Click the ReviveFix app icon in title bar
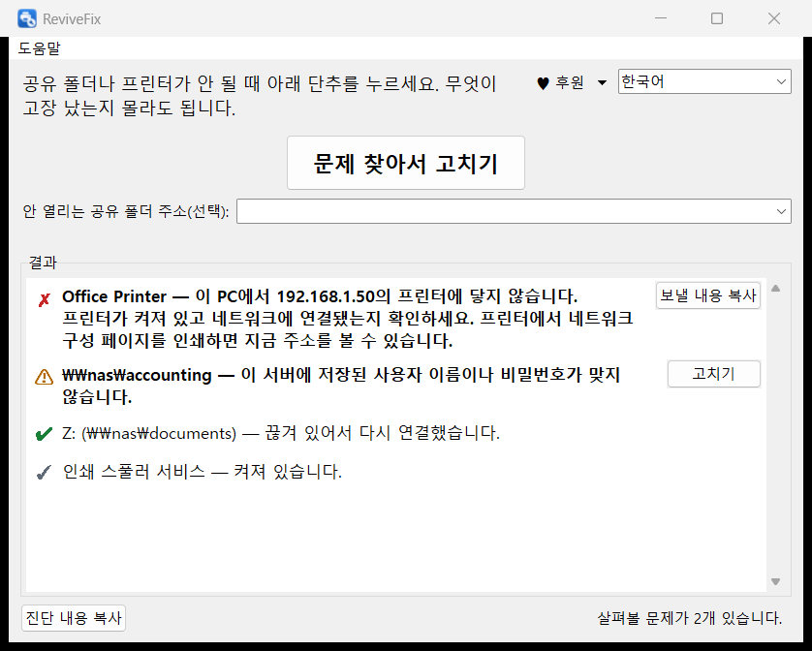 click(26, 18)
